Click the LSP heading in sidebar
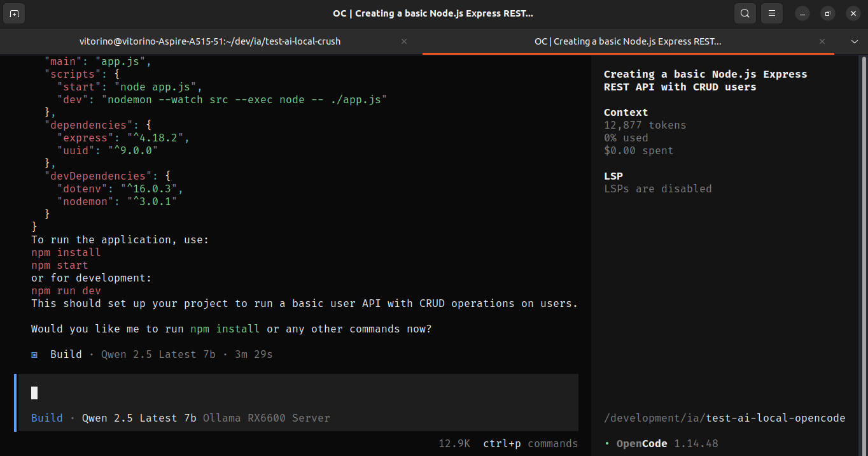868x456 pixels. point(613,176)
